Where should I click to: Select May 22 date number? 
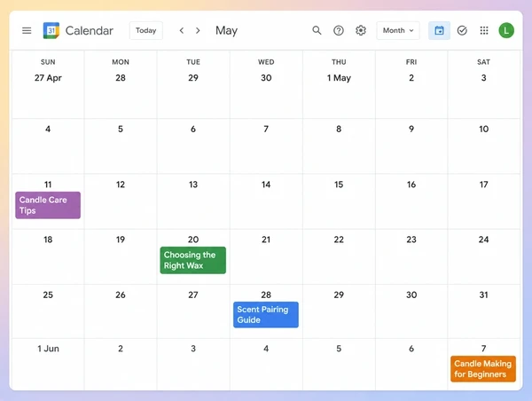(x=339, y=240)
